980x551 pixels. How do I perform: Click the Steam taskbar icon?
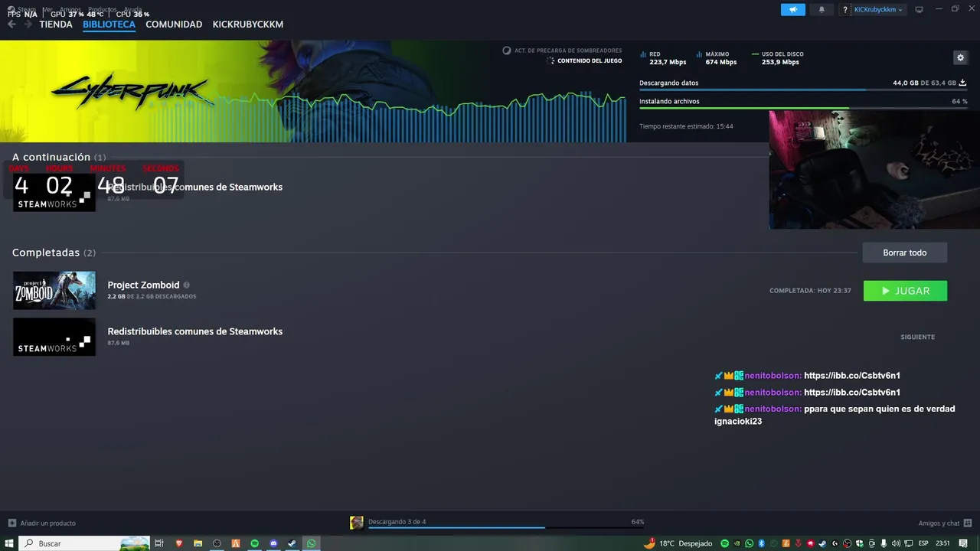[292, 543]
